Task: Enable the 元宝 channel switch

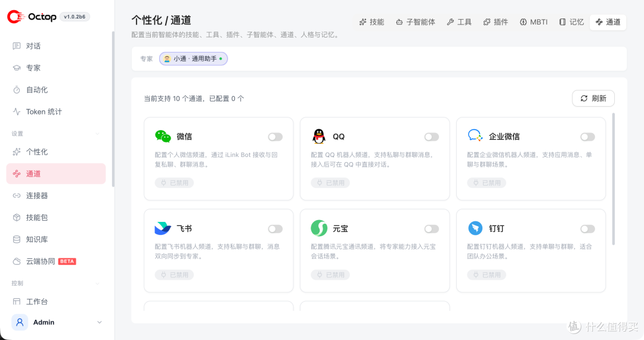Action: [431, 228]
